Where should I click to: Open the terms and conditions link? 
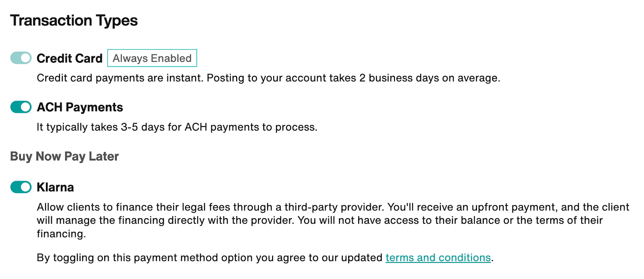coord(438,258)
